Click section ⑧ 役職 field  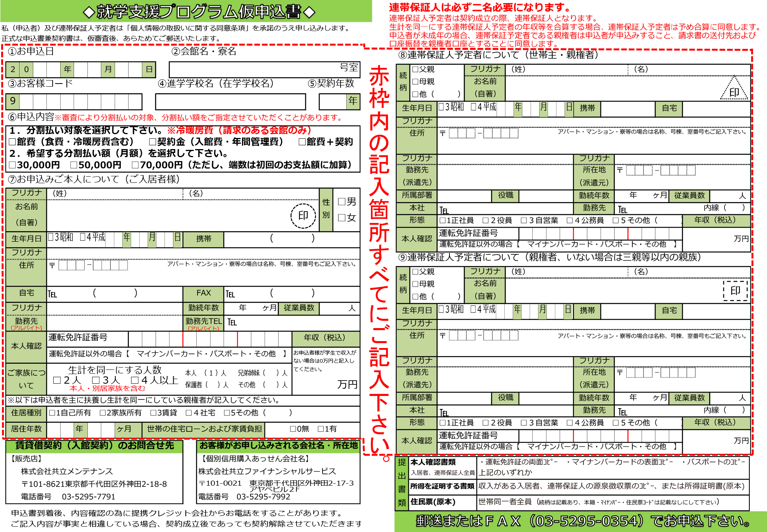pos(546,196)
